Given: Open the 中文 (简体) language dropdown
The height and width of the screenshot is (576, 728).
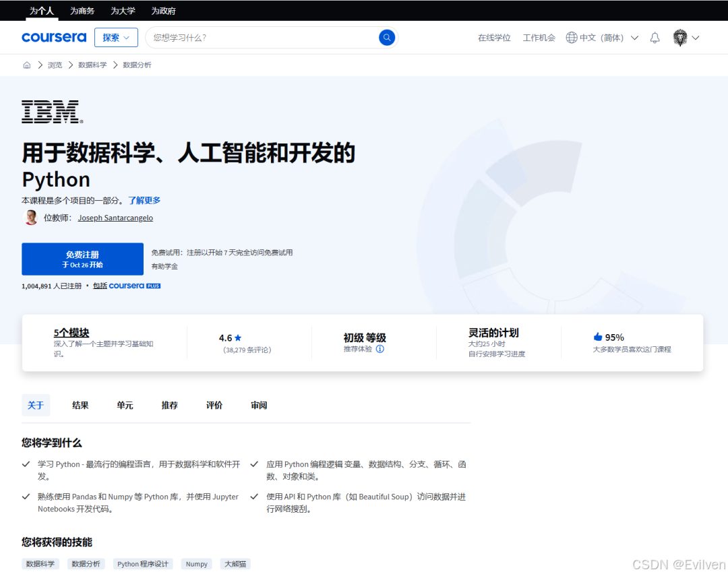Looking at the screenshot, I should tap(602, 38).
